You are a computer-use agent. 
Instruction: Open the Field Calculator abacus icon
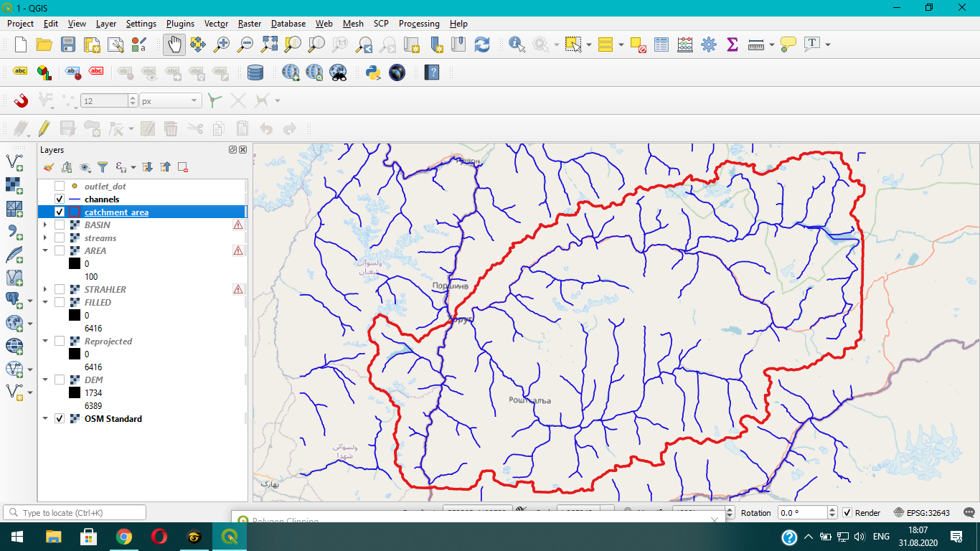click(x=685, y=44)
